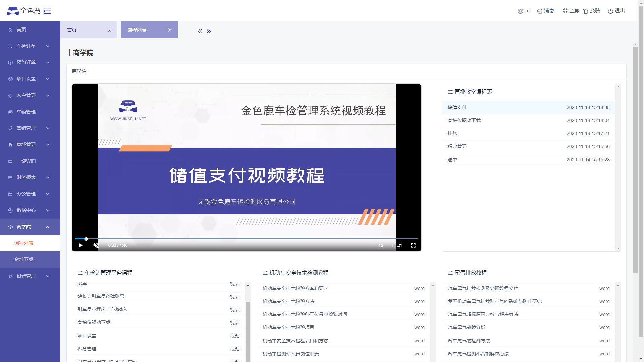The height and width of the screenshot is (362, 644).
Task: Switch to the 课程列表 tab
Action: pos(149,30)
